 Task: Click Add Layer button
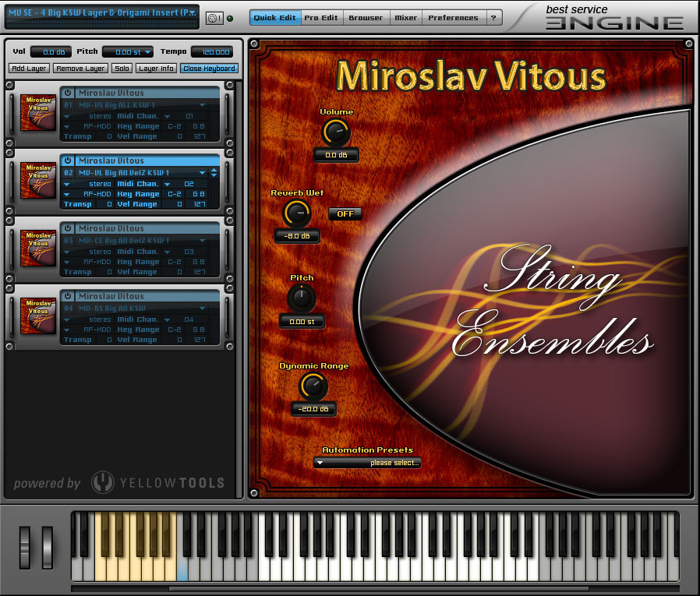pyautogui.click(x=29, y=69)
